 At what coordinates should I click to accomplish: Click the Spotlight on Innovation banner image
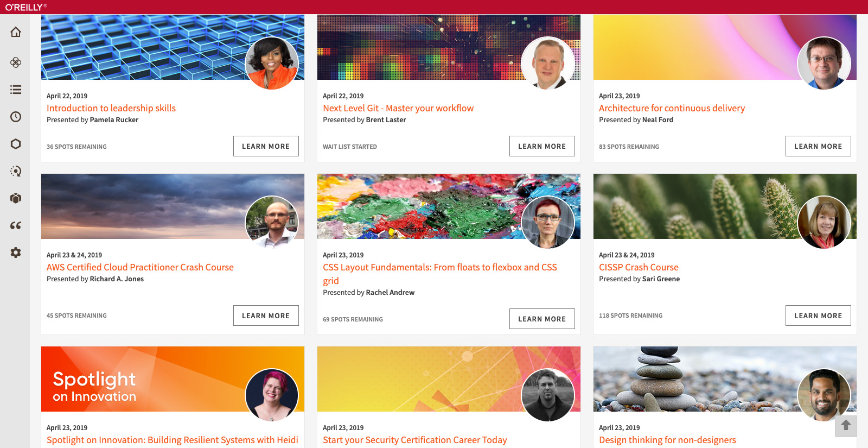coord(173,379)
